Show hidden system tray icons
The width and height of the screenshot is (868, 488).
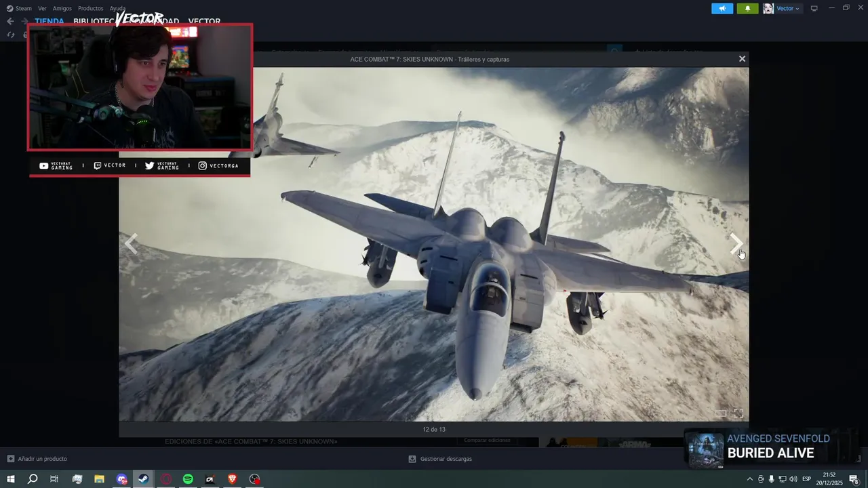click(x=749, y=479)
